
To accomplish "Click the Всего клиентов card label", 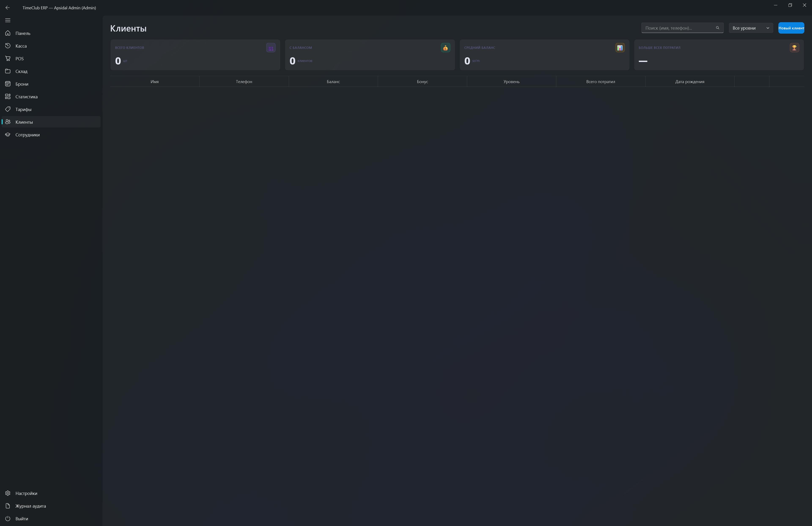I will (x=130, y=48).
